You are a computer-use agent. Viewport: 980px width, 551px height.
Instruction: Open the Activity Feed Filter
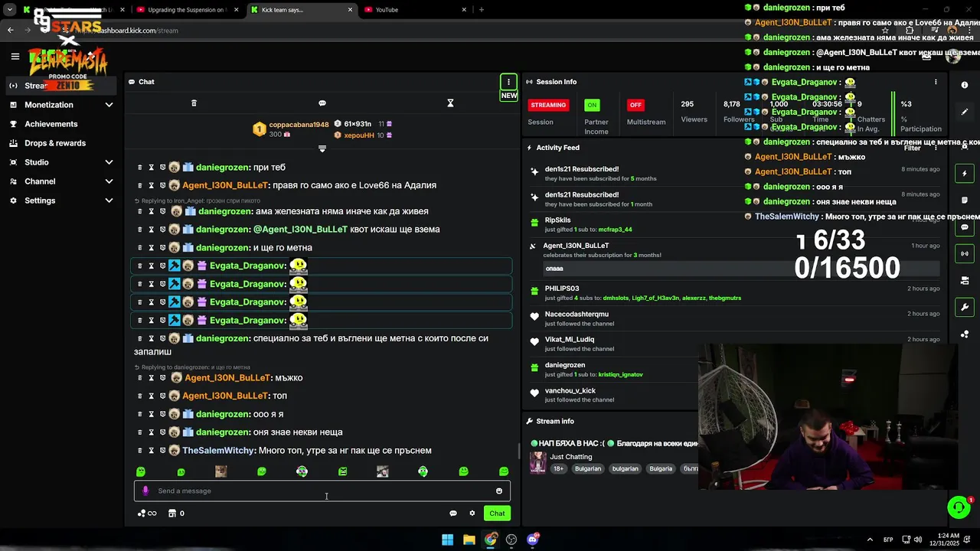point(912,148)
